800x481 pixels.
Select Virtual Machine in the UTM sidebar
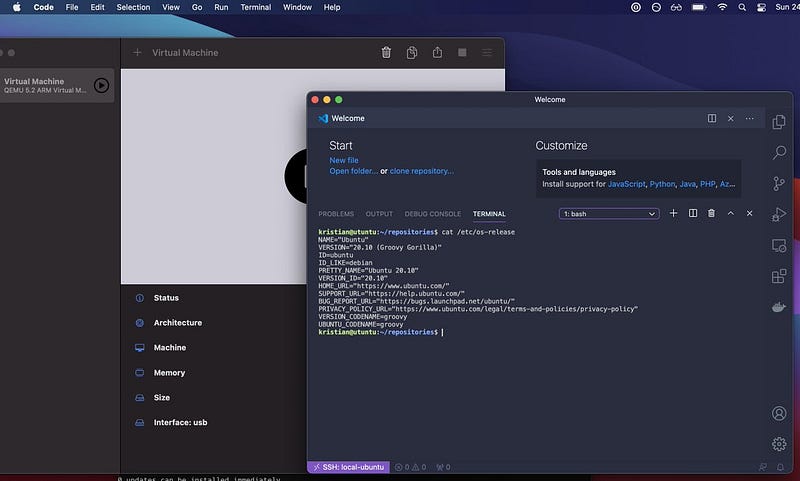[57, 85]
